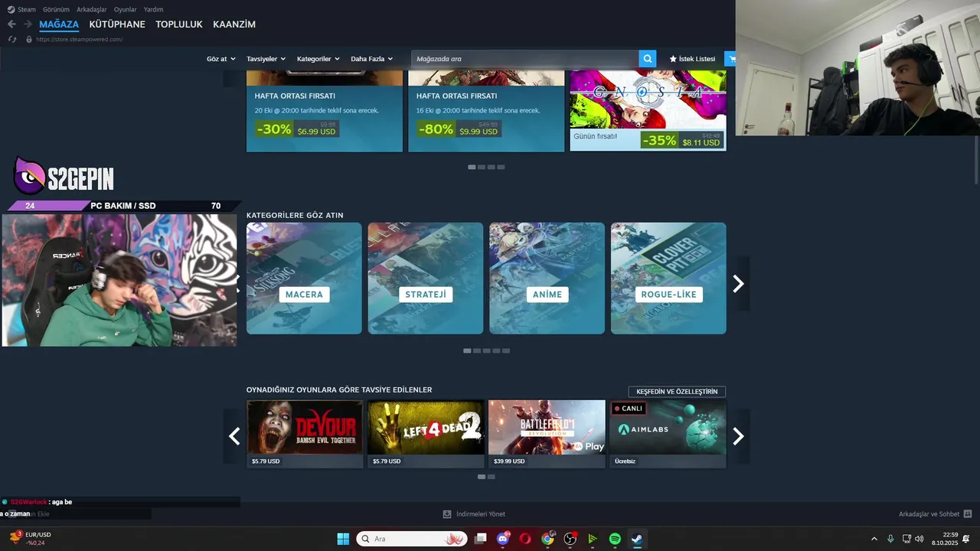980x551 pixels.
Task: Expand the Göz at dropdown
Action: (220, 59)
